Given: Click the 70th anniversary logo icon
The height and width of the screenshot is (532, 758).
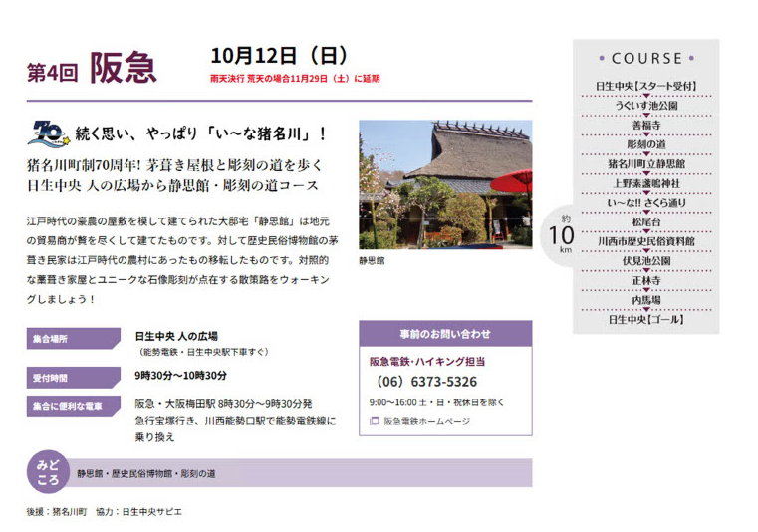Looking at the screenshot, I should click(x=49, y=133).
